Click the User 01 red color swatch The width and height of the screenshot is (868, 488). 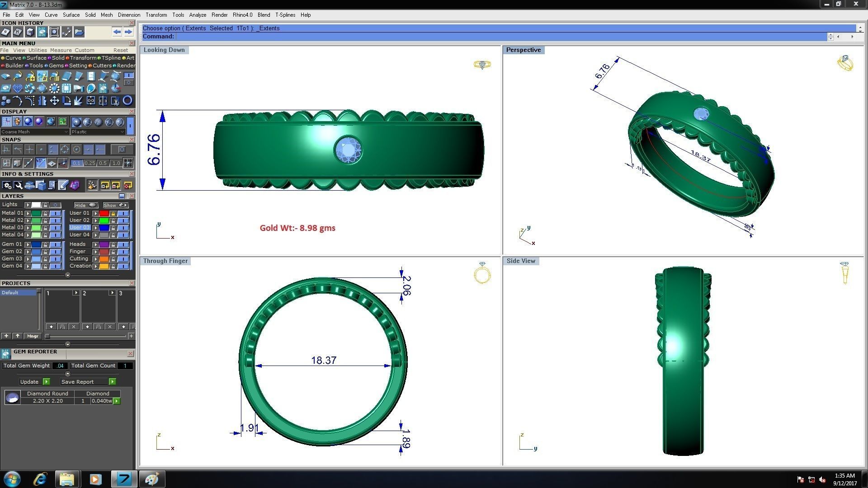(104, 213)
